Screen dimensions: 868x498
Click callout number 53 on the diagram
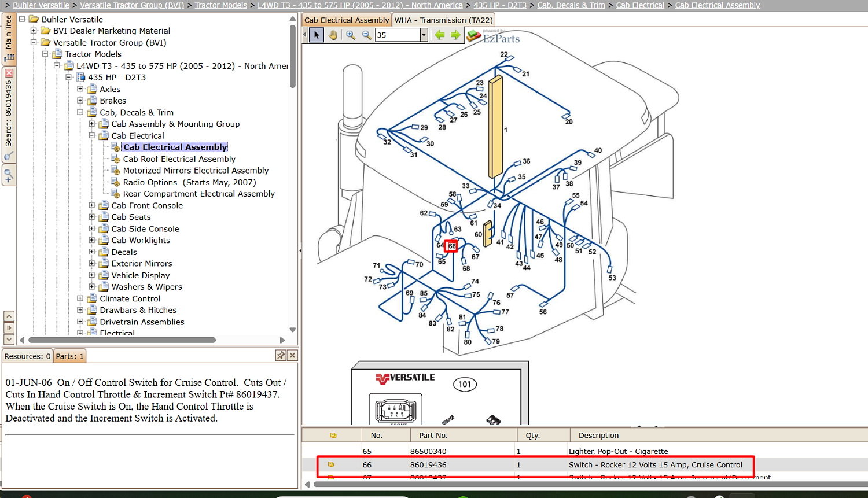tap(612, 278)
